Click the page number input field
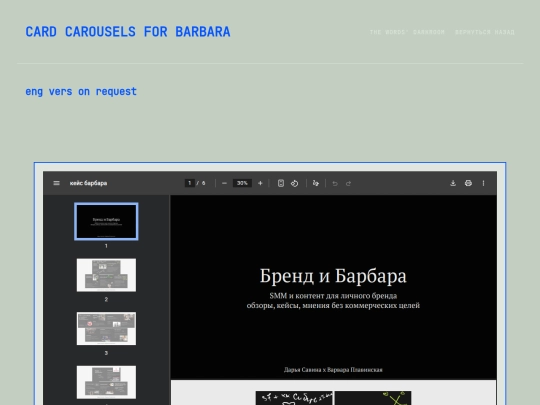Image resolution: width=540 pixels, height=405 pixels. point(189,183)
